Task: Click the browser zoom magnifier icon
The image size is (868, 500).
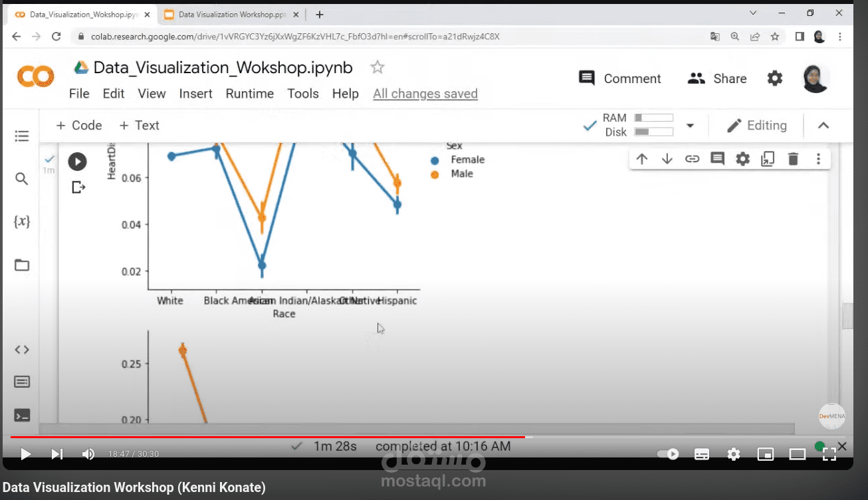Action: tap(735, 37)
